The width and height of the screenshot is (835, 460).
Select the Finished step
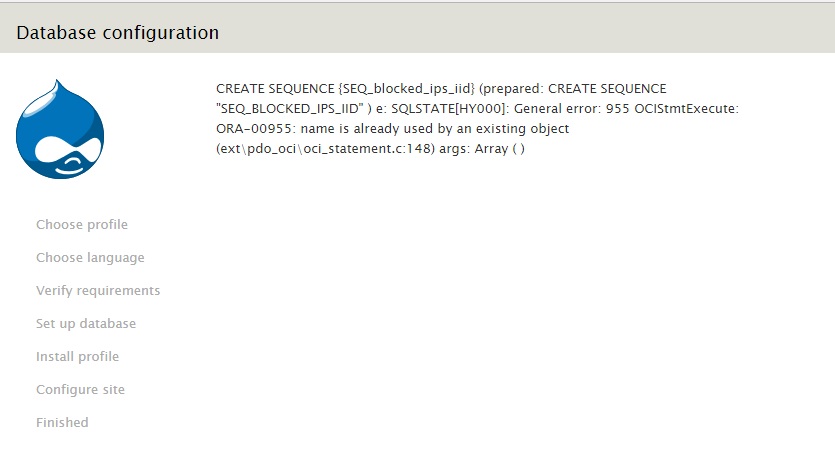[x=62, y=423]
